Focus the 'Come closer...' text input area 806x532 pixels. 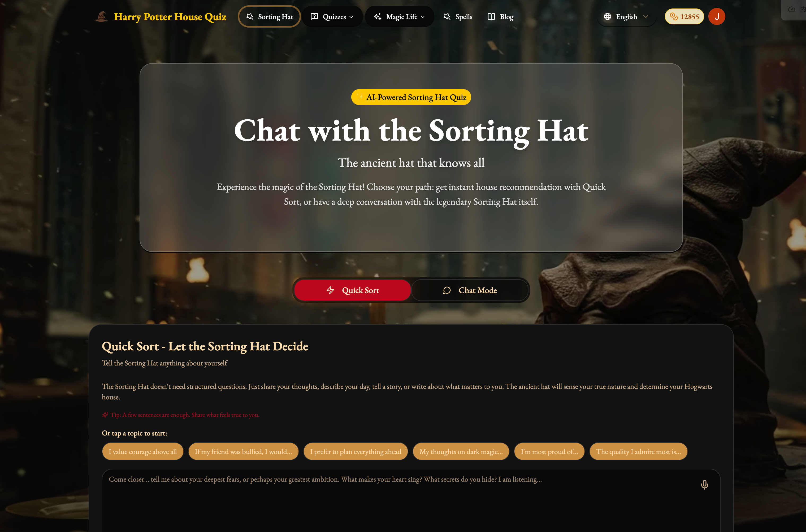[x=411, y=501]
